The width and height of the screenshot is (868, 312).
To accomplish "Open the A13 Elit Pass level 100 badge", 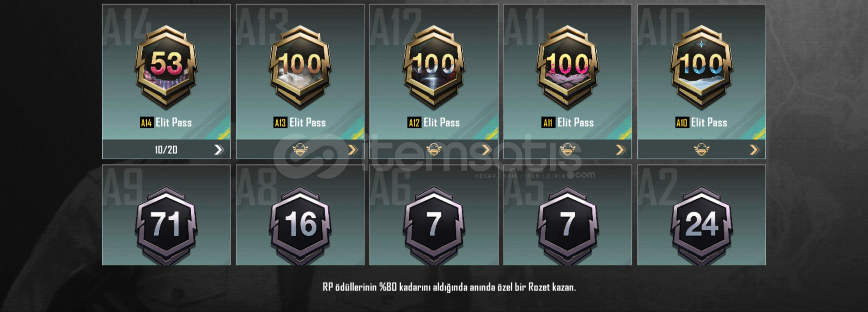I will (x=300, y=67).
